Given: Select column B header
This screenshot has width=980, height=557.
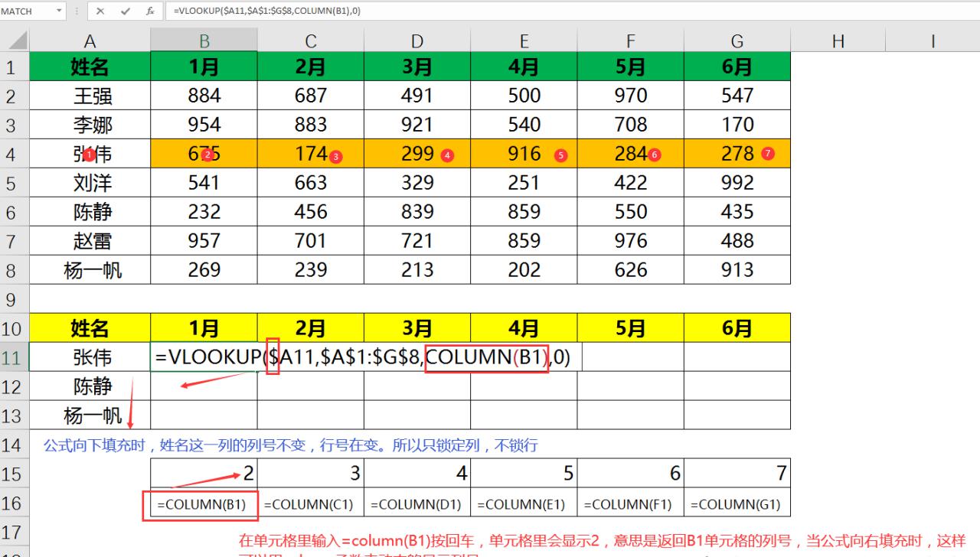Looking at the screenshot, I should click(x=204, y=41).
